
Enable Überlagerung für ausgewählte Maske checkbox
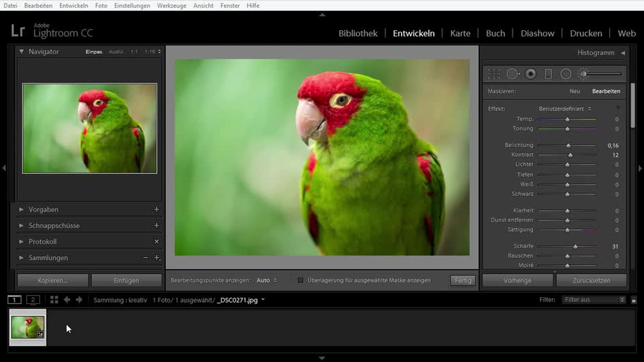click(x=301, y=280)
